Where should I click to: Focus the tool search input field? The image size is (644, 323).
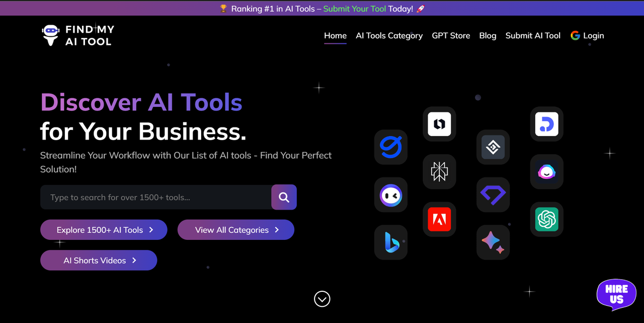[x=156, y=197]
